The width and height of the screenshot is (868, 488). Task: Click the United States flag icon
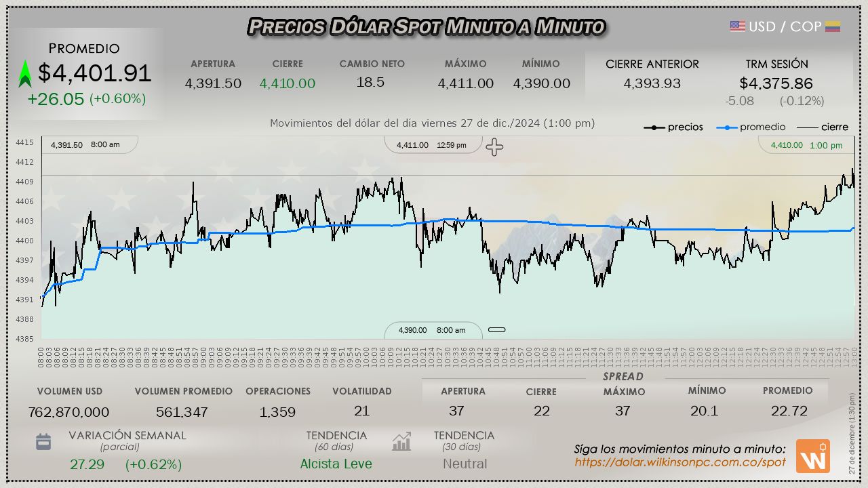[737, 26]
